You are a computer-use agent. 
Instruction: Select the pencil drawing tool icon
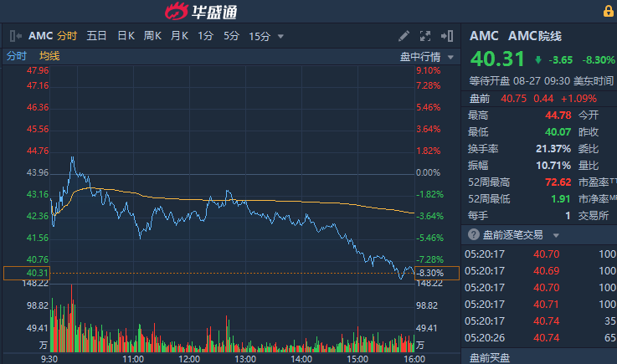tap(404, 36)
